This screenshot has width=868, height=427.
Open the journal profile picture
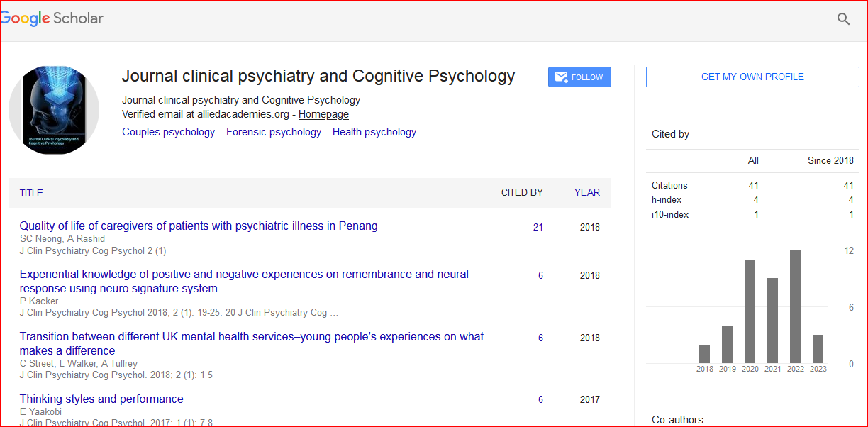tap(54, 110)
